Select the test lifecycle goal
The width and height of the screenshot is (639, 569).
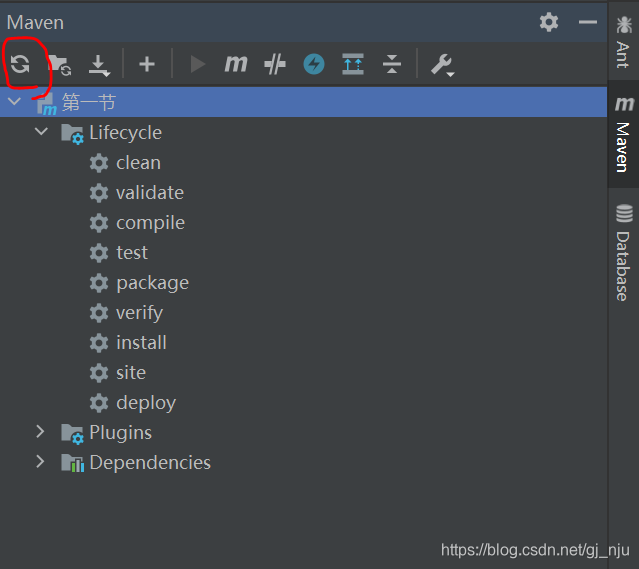[132, 253]
